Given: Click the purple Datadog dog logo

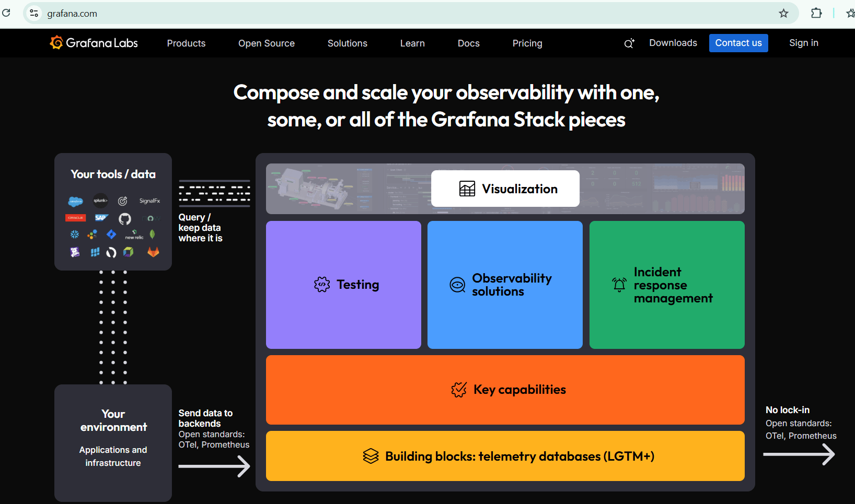Looking at the screenshot, I should (x=75, y=252).
